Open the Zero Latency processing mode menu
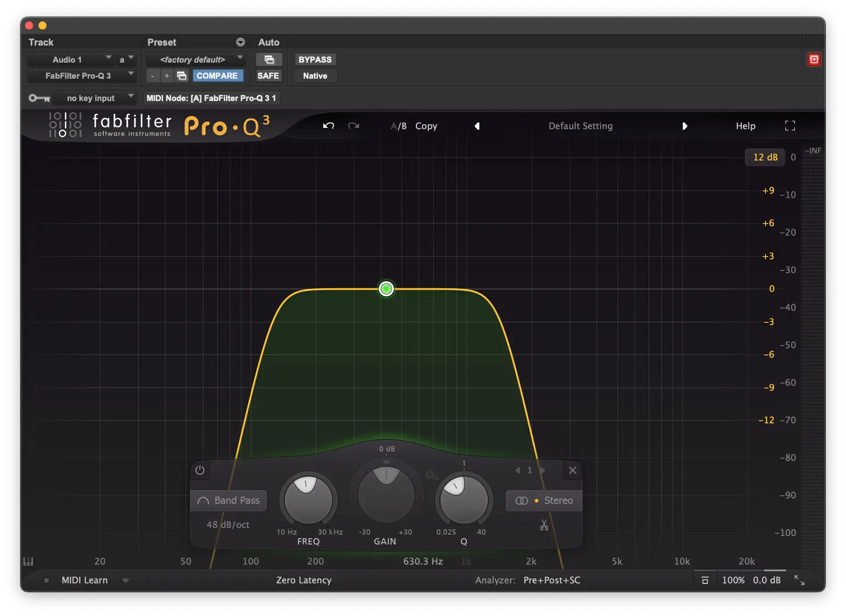Viewport: 846px width, 616px height. tap(304, 580)
